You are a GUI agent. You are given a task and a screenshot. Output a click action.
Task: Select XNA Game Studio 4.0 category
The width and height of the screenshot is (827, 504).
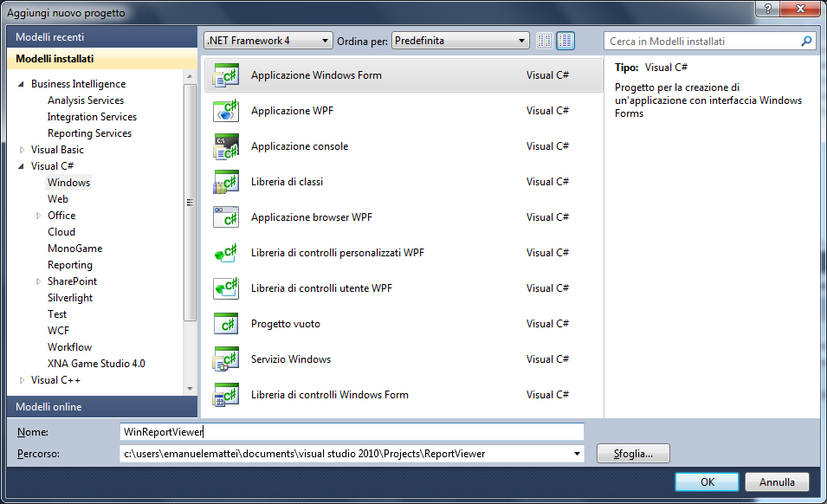click(x=96, y=363)
